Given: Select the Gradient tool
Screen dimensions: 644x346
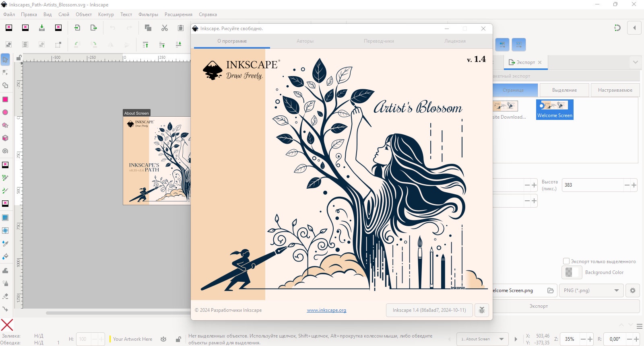Looking at the screenshot, I should click(5, 218).
